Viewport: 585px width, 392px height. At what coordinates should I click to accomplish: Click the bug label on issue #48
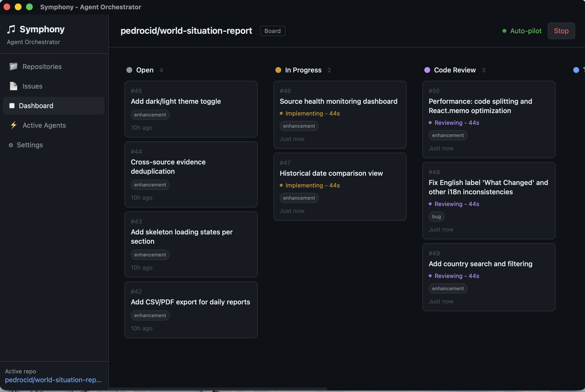436,217
